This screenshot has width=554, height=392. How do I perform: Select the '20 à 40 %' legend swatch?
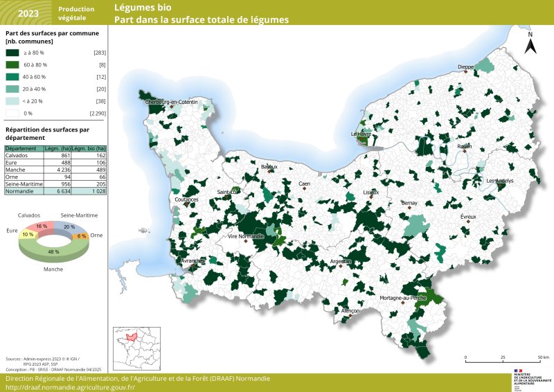click(12, 89)
